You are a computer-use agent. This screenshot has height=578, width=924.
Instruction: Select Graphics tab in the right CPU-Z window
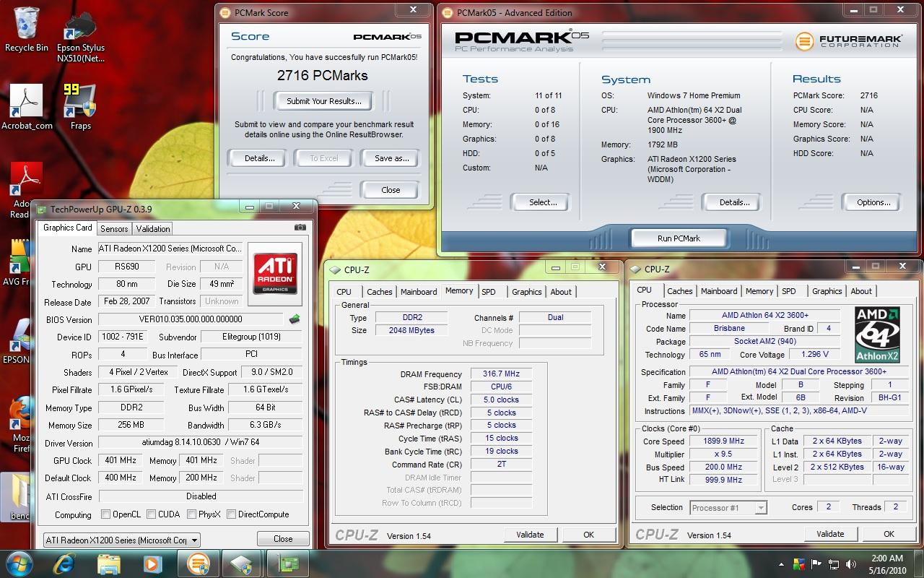[x=827, y=291]
